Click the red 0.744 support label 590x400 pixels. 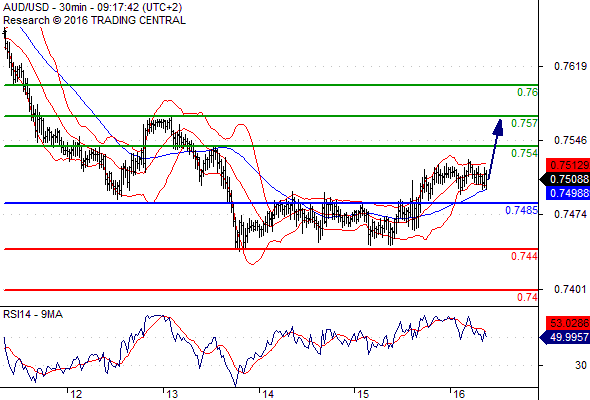[x=525, y=256]
